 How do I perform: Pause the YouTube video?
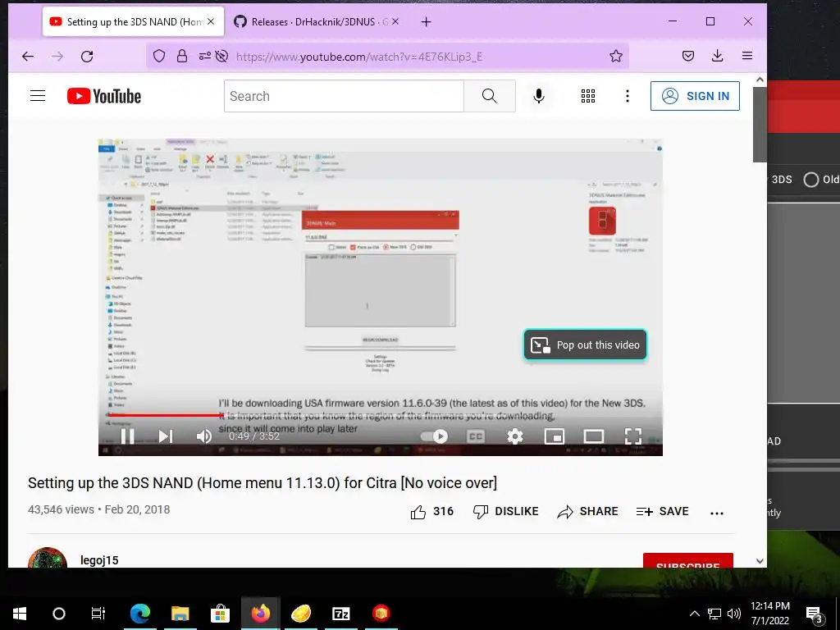(x=127, y=436)
